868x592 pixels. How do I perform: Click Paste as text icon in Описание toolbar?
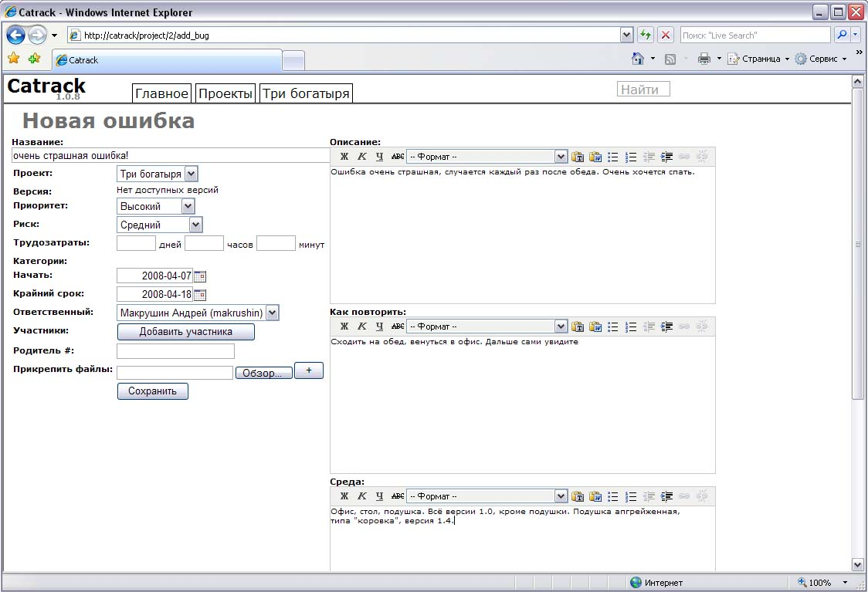[578, 157]
